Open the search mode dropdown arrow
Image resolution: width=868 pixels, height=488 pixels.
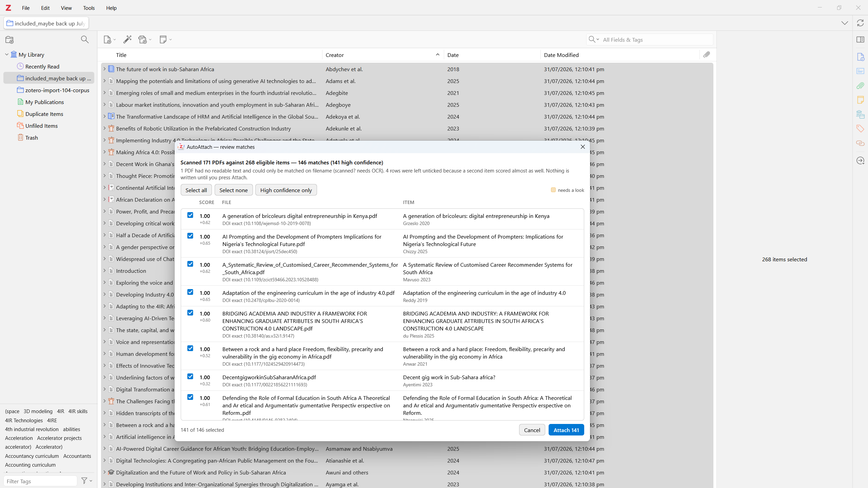(x=598, y=40)
